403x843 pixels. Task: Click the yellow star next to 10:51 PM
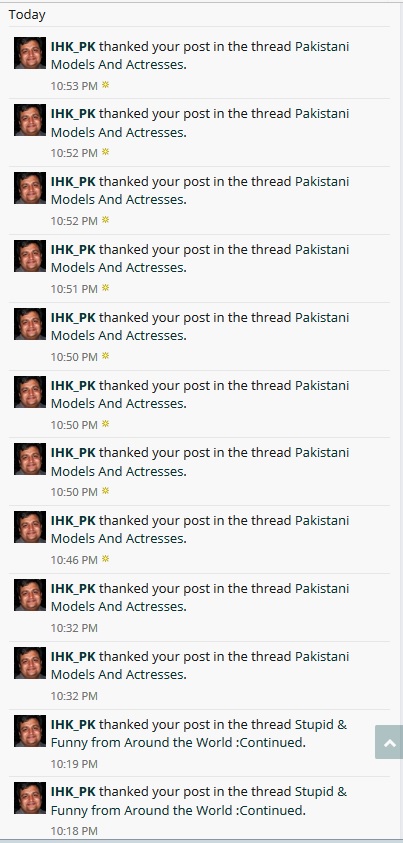105,288
